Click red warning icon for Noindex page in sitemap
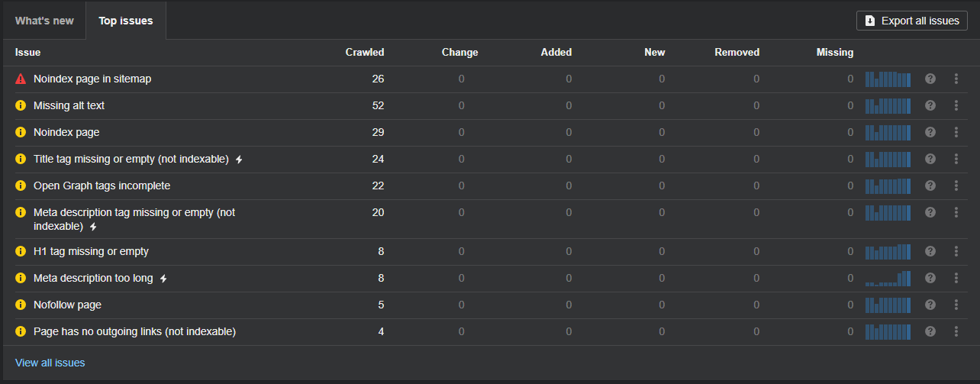Screen dimensions: 980x384 21,79
